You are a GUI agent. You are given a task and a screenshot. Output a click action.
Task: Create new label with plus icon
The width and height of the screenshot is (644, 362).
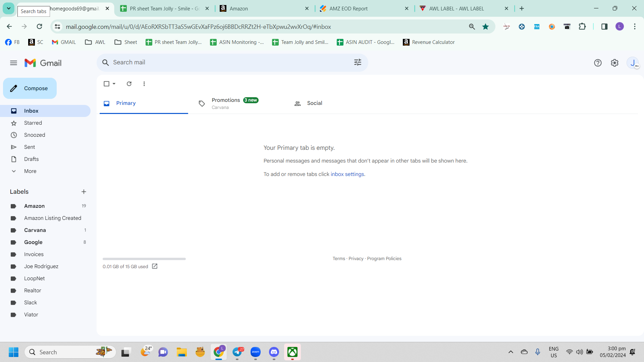[x=84, y=192]
